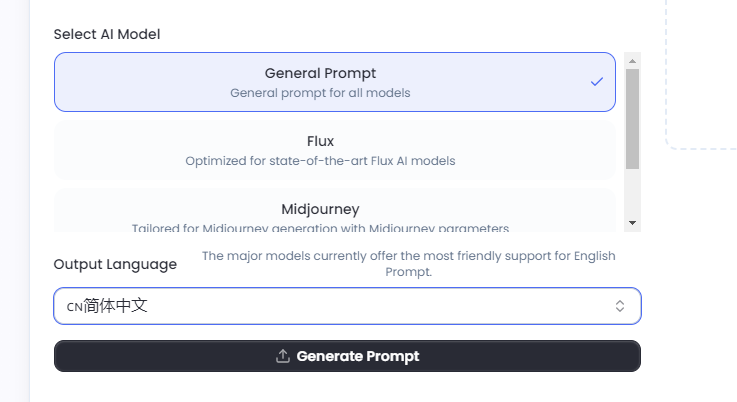Click the "Optimized for state-of-the-art Flux" description
The image size is (737, 402).
click(x=320, y=160)
